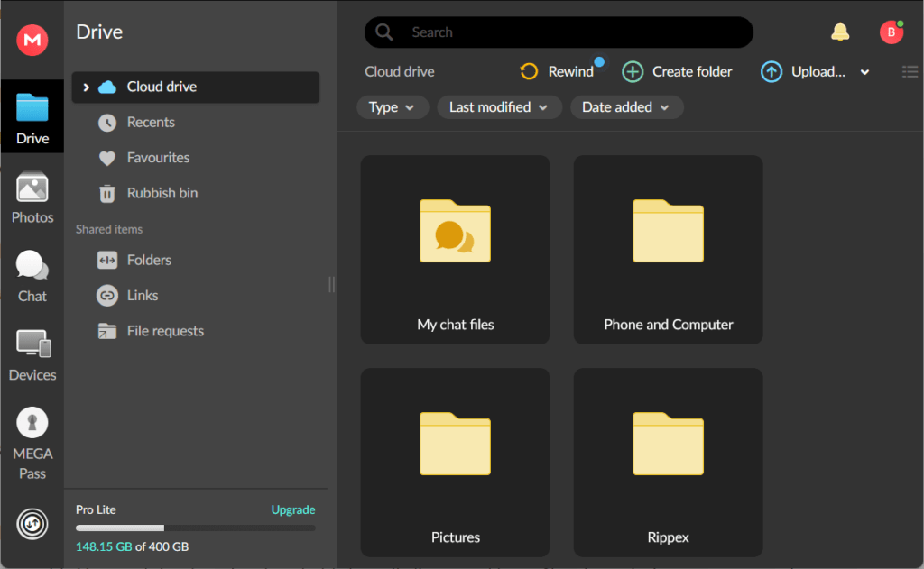Open the transfers icon at sidebar bottom
The image size is (924, 569).
(32, 524)
